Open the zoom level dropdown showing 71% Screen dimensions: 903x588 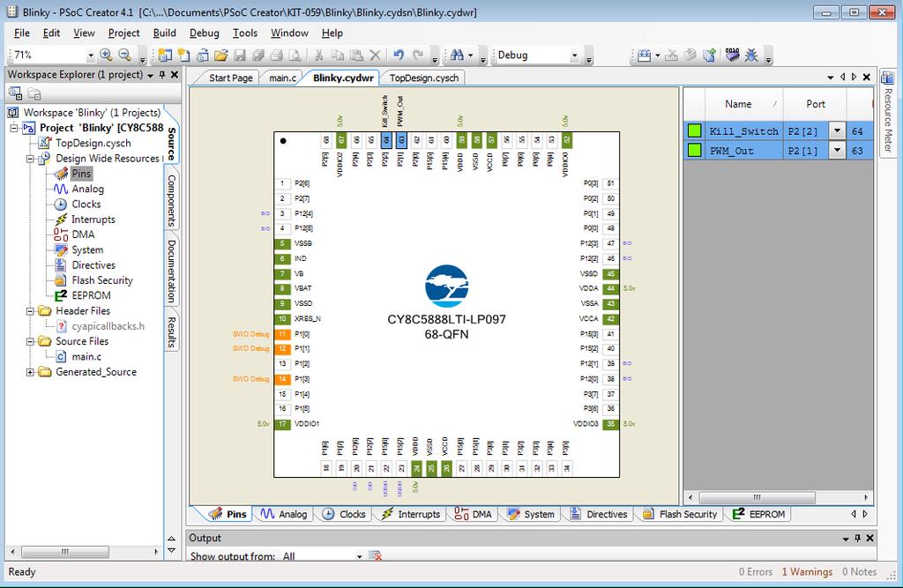(91, 56)
